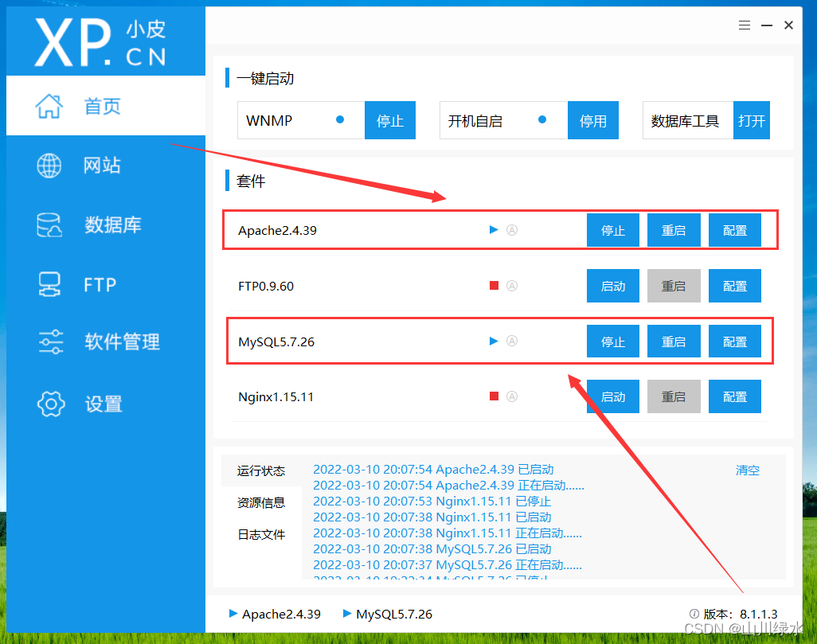
Task: Open FTP0.9.60 配置 settings
Action: [735, 286]
